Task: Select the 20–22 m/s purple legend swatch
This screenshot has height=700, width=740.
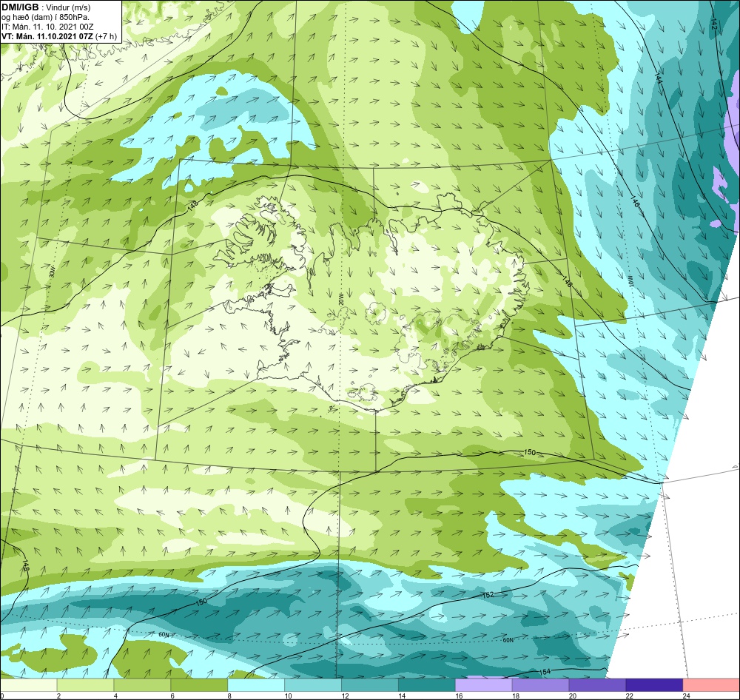Action: click(597, 684)
